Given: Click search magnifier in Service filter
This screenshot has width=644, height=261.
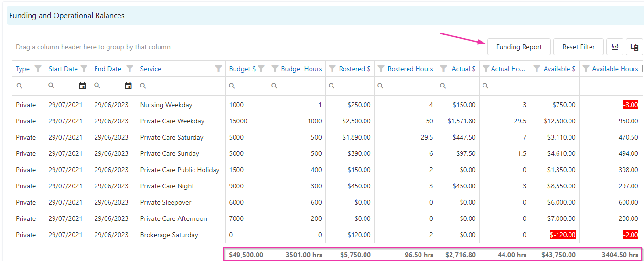Looking at the screenshot, I should (x=143, y=86).
